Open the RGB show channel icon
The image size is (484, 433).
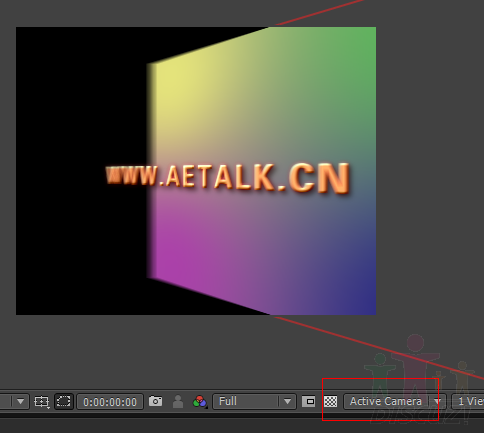[x=200, y=401]
